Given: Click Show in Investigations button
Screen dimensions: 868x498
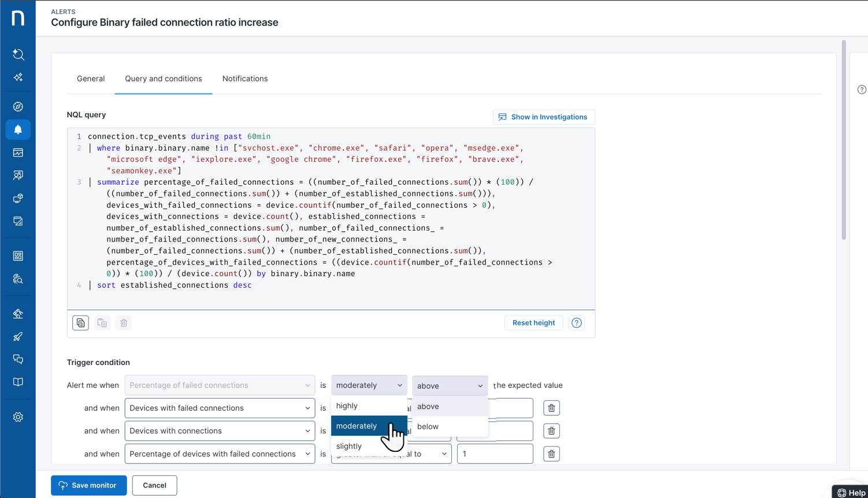Looking at the screenshot, I should pos(543,117).
